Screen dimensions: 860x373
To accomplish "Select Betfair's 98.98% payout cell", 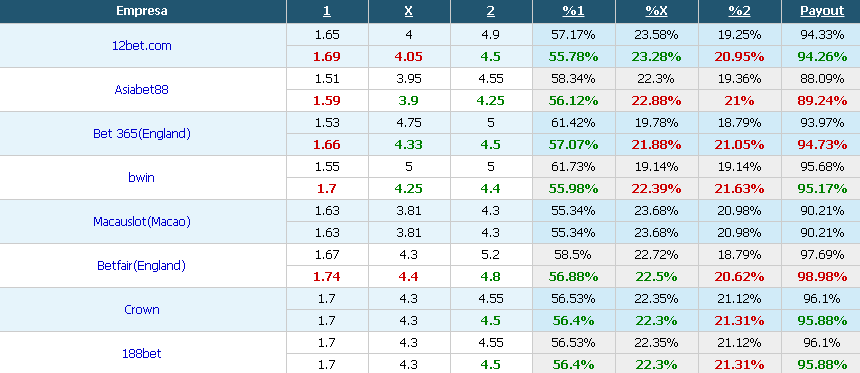I will click(821, 276).
